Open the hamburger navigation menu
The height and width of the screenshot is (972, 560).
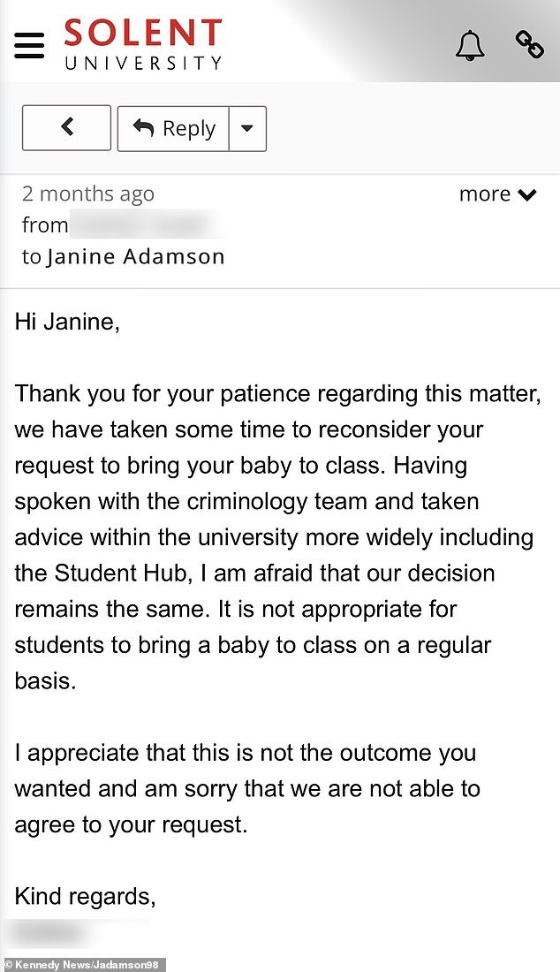pos(29,42)
